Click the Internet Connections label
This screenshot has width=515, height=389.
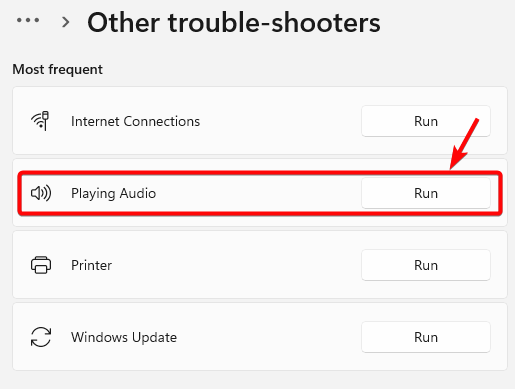point(135,121)
